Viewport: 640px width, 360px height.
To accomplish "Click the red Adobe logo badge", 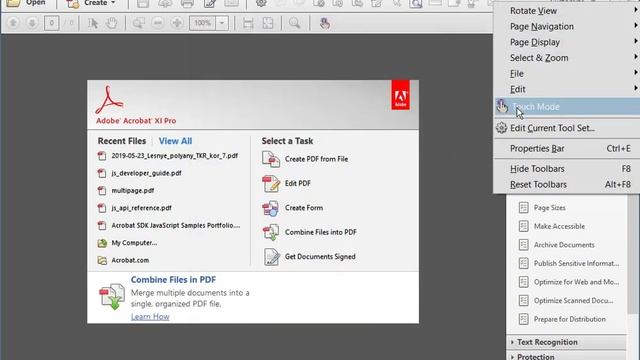I will [400, 95].
